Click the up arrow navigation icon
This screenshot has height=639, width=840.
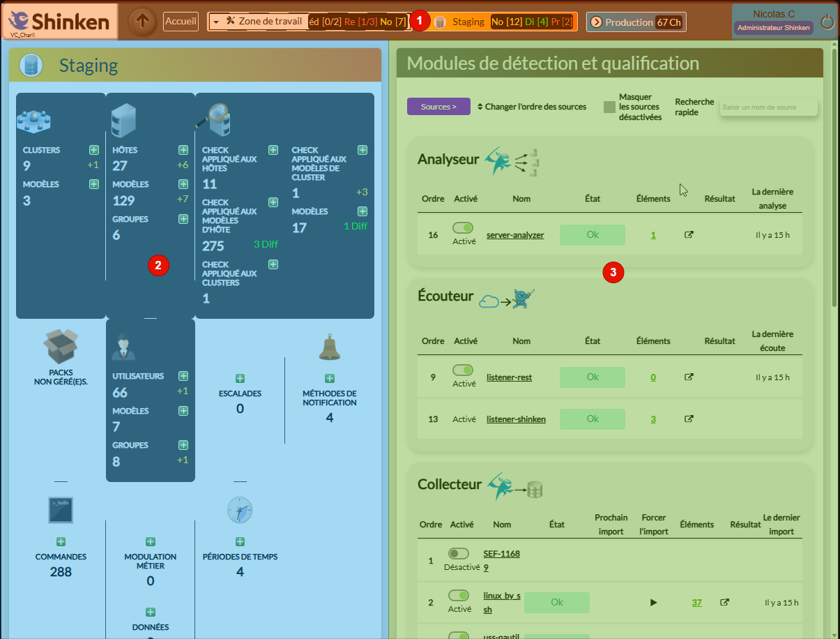[x=142, y=22]
